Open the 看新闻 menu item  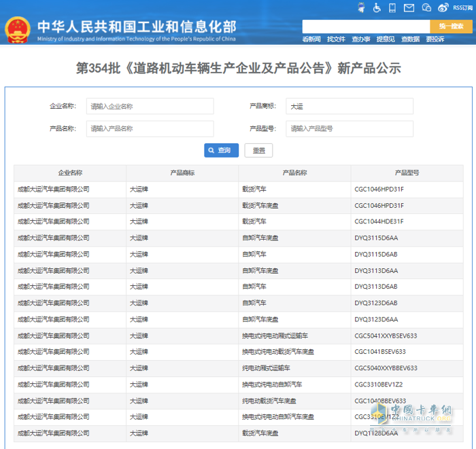pyautogui.click(x=311, y=39)
